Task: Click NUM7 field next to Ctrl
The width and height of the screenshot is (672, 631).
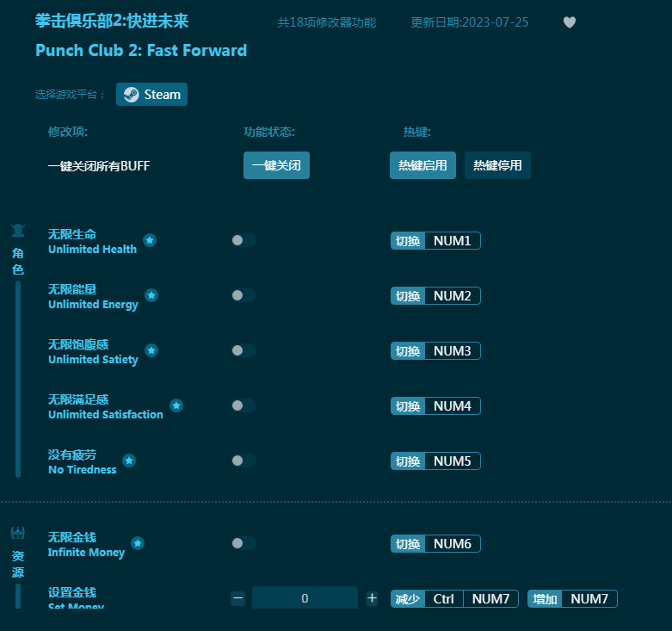Action: [x=490, y=599]
